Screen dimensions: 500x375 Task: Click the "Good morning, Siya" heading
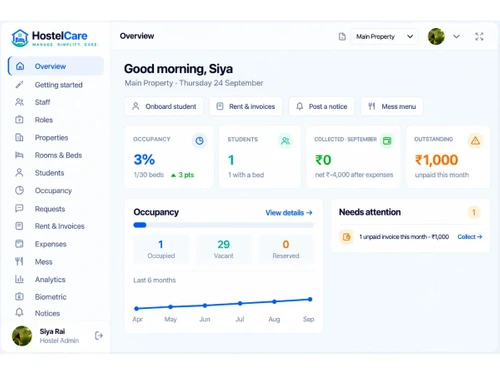point(178,69)
